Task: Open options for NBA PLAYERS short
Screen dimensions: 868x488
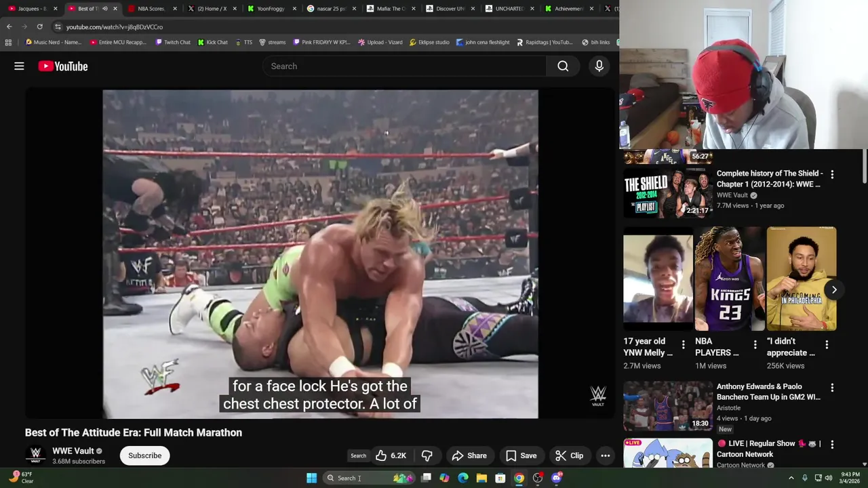Action: coord(755,345)
